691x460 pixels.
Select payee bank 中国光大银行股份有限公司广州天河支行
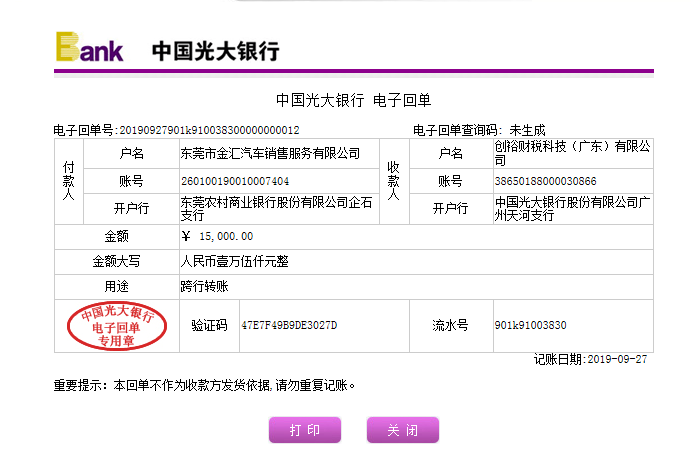[572, 209]
